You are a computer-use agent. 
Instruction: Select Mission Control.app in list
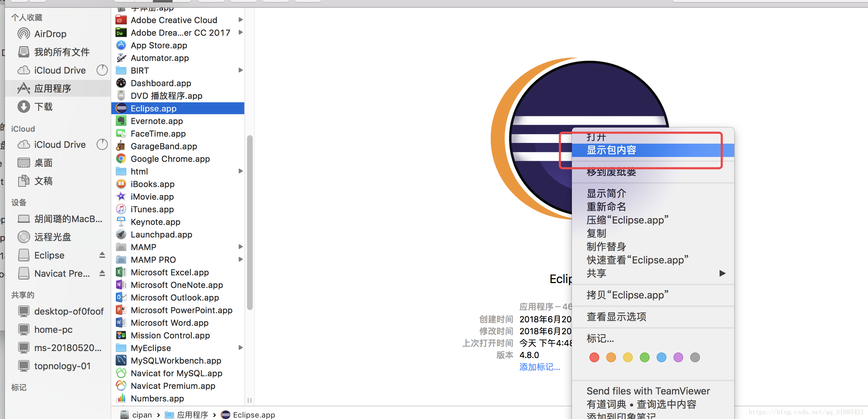(x=178, y=335)
